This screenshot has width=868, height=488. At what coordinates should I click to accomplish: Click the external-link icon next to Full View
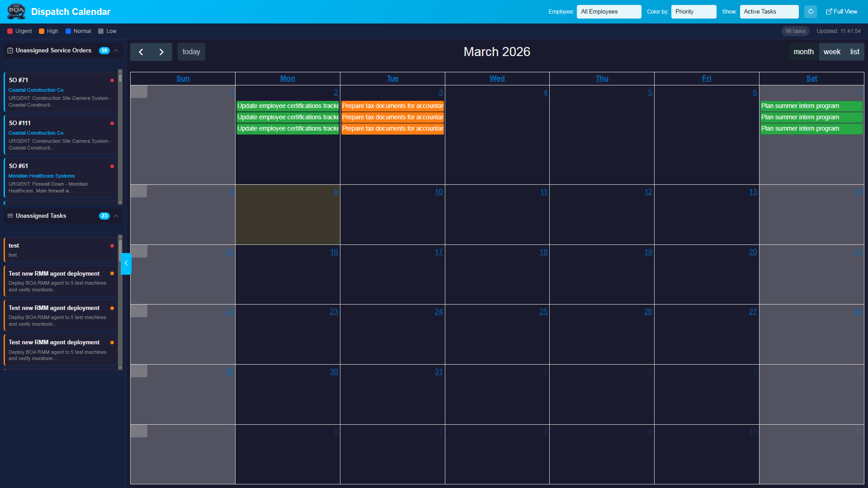[830, 11]
